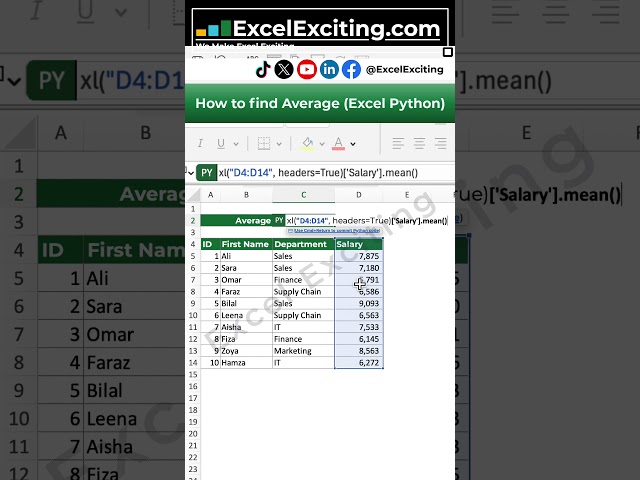Toggle Underline in the enlarged background toolbar
The width and height of the screenshot is (640, 480).
point(85,10)
